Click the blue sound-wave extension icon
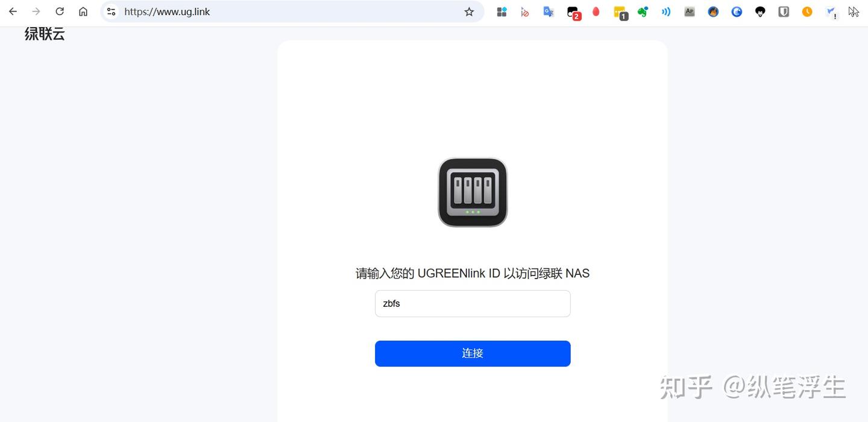The height and width of the screenshot is (422, 868). tap(666, 11)
